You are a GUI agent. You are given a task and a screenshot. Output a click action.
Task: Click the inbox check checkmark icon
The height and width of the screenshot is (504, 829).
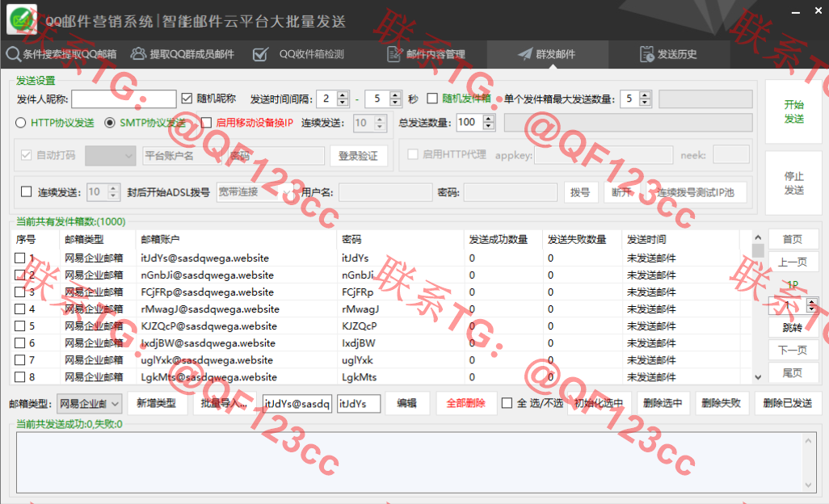[261, 54]
